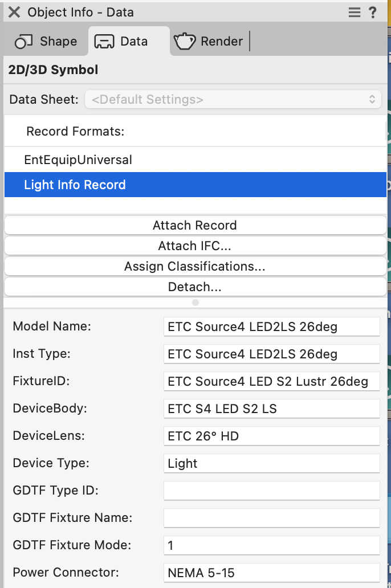The width and height of the screenshot is (391, 588).
Task: Open Assign Classifications dialog
Action: [195, 267]
